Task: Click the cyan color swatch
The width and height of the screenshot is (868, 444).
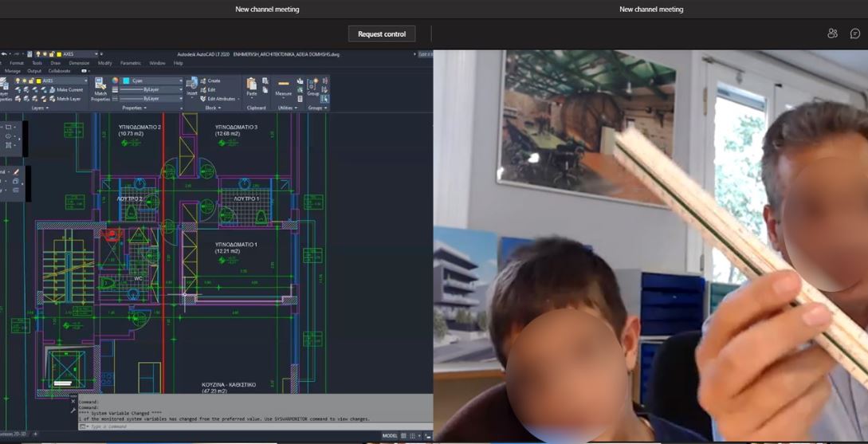Action: (x=126, y=81)
